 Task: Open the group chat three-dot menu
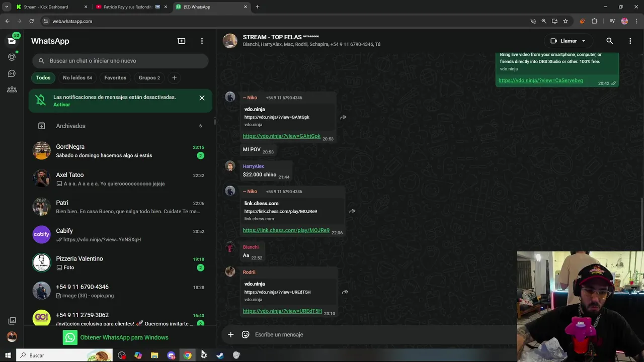pos(630,41)
